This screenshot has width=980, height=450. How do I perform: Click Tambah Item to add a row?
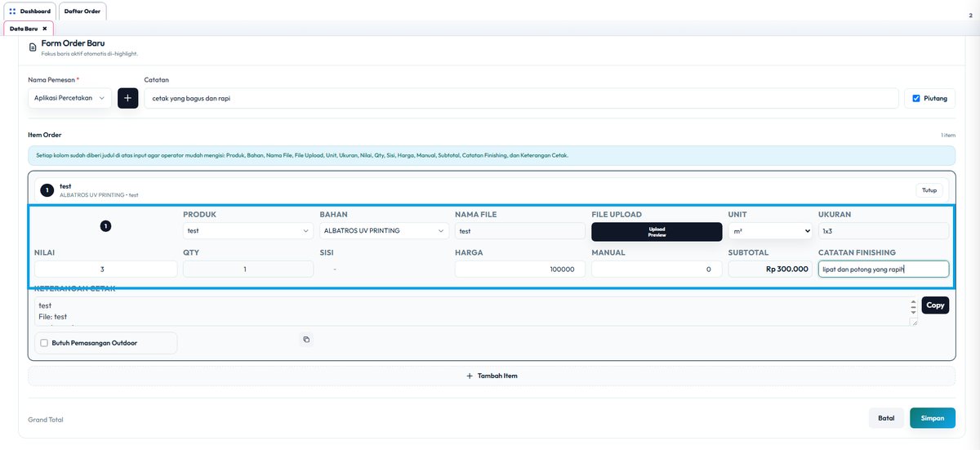(x=492, y=376)
